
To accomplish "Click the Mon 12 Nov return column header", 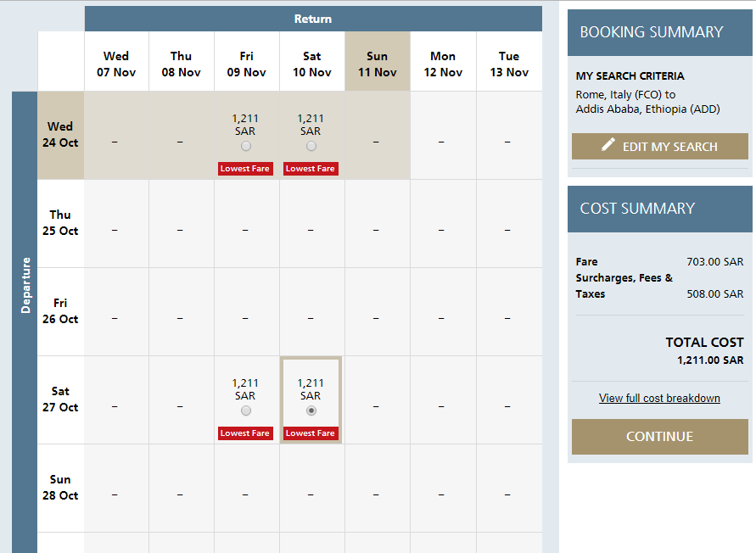I will [x=443, y=61].
